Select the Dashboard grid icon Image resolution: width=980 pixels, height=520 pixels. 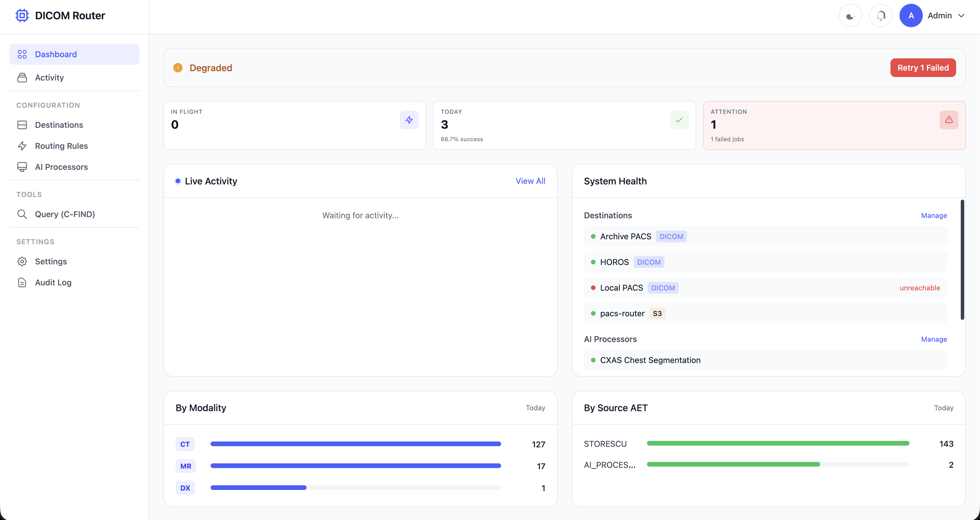click(x=22, y=54)
